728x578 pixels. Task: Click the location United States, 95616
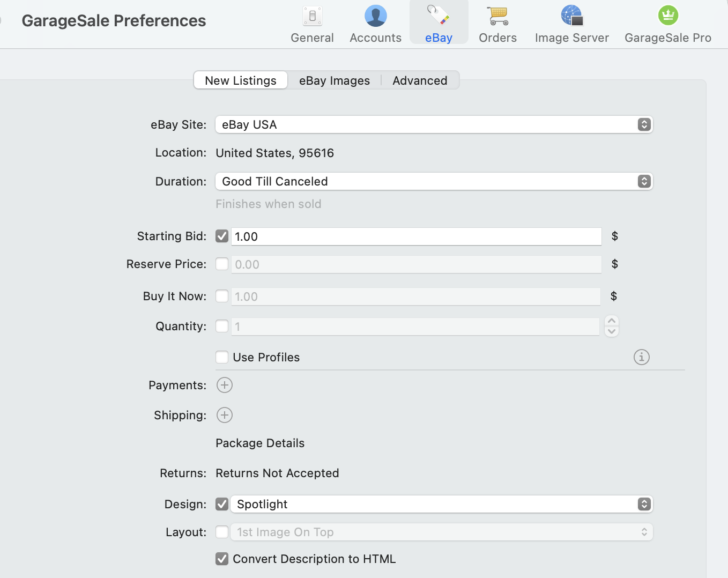click(x=274, y=153)
